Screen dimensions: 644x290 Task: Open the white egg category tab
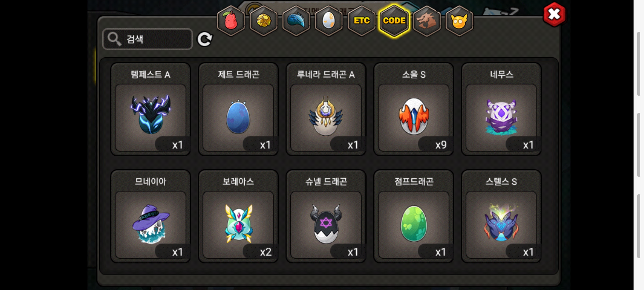tap(329, 21)
